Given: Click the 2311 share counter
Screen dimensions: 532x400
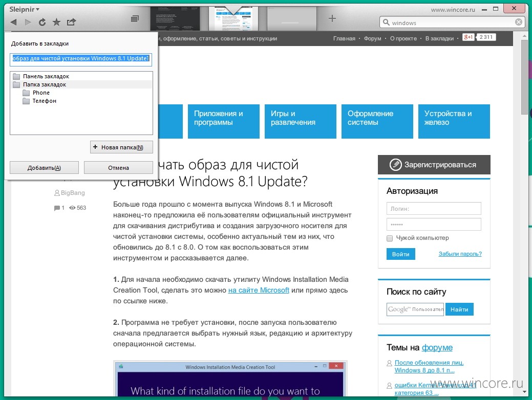Looking at the screenshot, I should coord(486,37).
